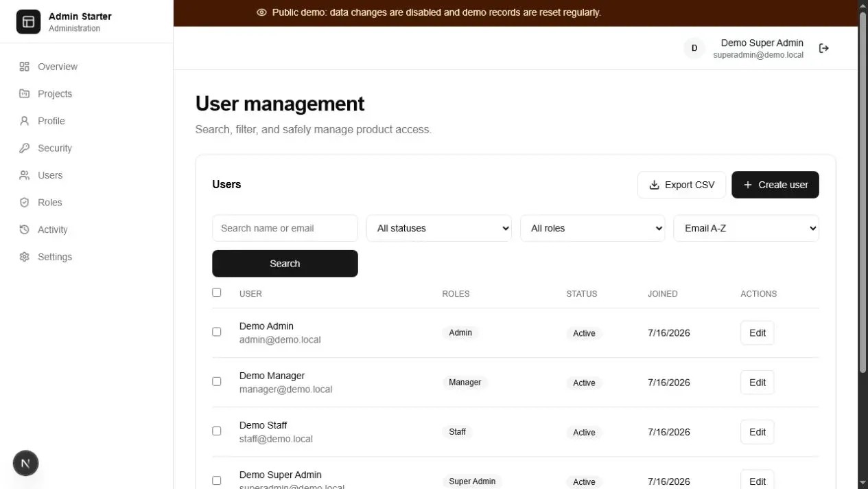The image size is (868, 489).
Task: Click the page vertical scrollbar
Action: coord(863,192)
